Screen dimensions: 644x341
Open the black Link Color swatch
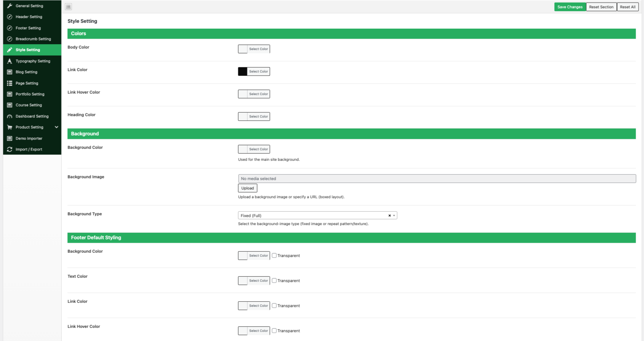pyautogui.click(x=243, y=72)
